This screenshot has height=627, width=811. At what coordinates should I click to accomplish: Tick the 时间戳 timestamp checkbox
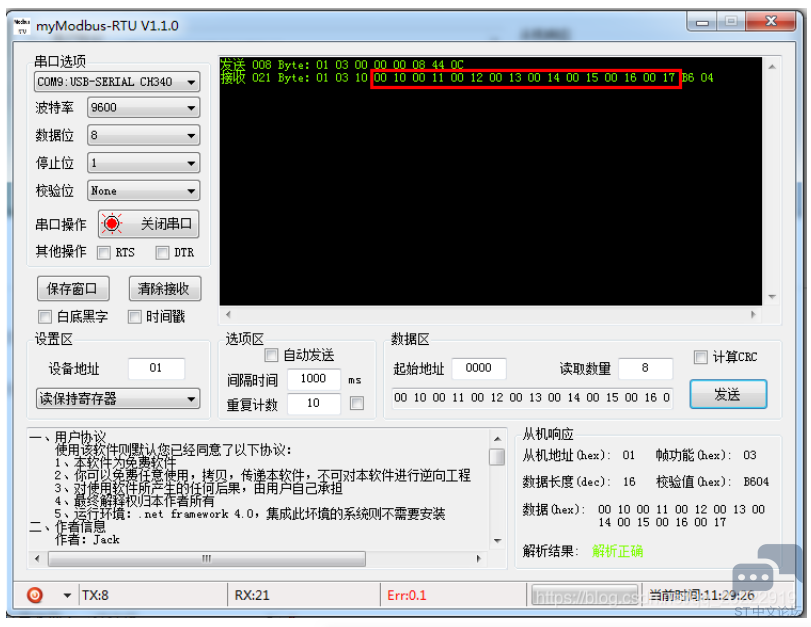pyautogui.click(x=135, y=317)
